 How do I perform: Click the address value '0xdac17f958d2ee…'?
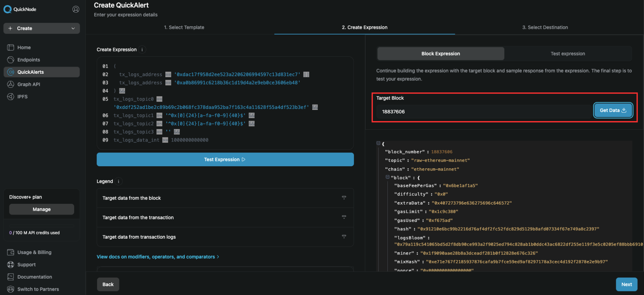pyautogui.click(x=237, y=74)
